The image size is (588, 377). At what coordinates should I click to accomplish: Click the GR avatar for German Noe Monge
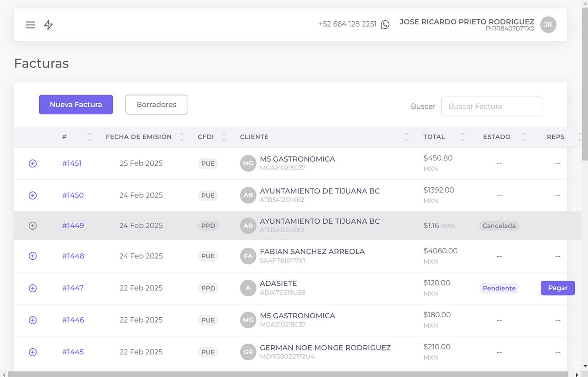[x=248, y=352]
